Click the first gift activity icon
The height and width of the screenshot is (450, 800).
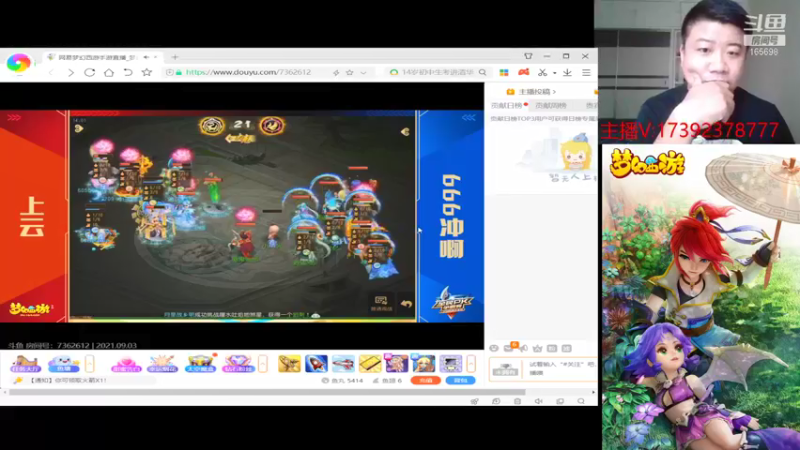(x=25, y=364)
